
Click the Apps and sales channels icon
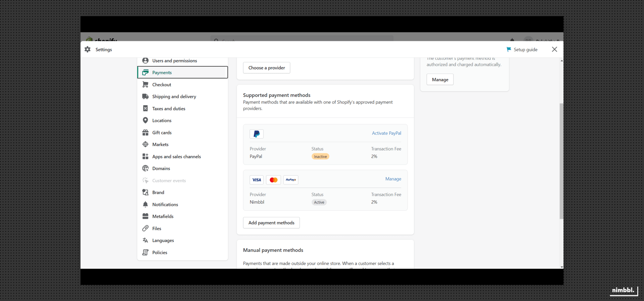145,157
